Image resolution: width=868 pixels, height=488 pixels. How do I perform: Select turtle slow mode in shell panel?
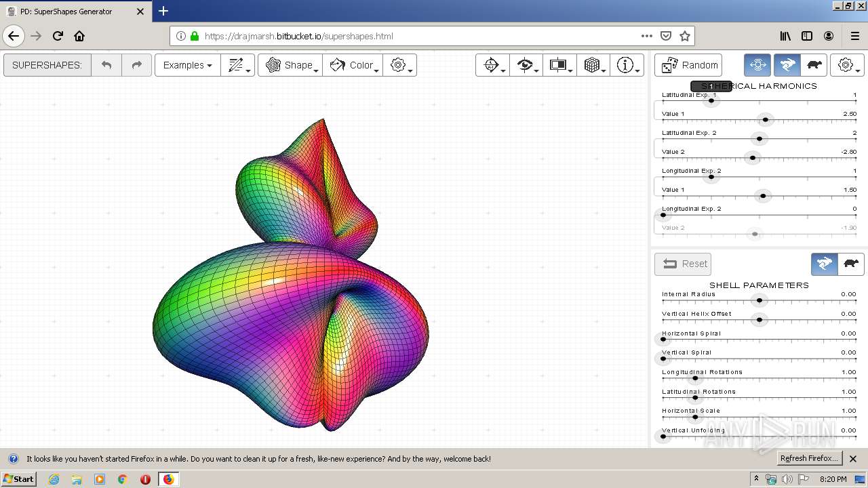tap(851, 264)
